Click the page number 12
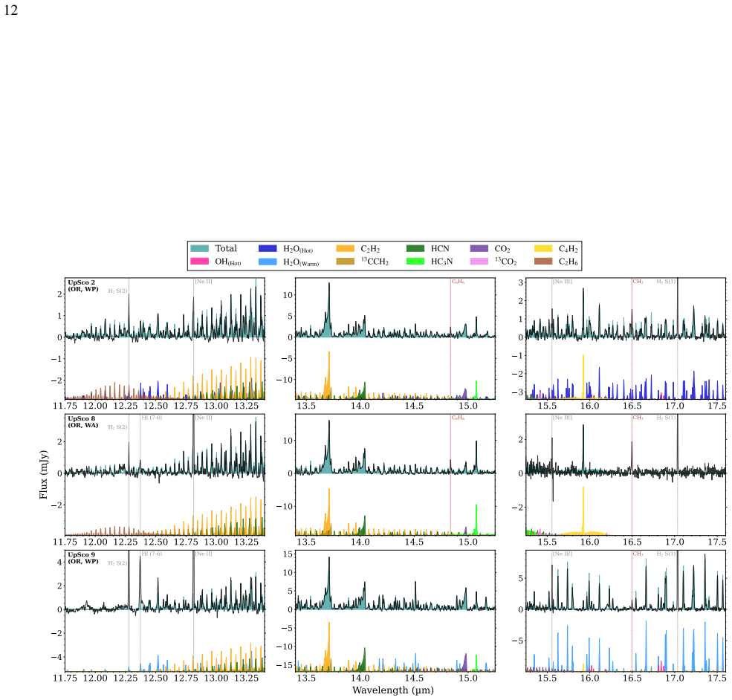The image size is (732, 700). pyautogui.click(x=10, y=10)
